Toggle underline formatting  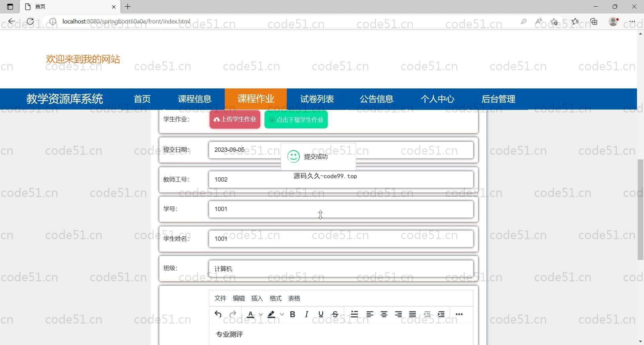point(321,314)
